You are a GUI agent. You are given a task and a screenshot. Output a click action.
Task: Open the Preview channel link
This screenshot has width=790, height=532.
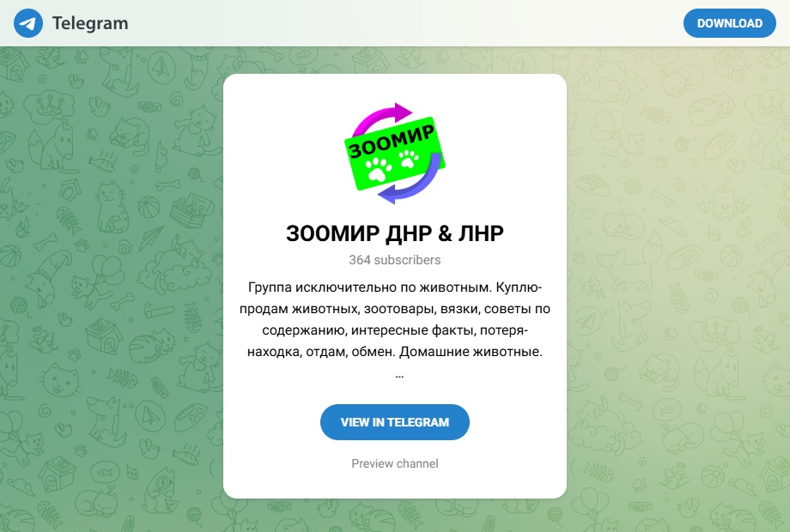pos(395,463)
